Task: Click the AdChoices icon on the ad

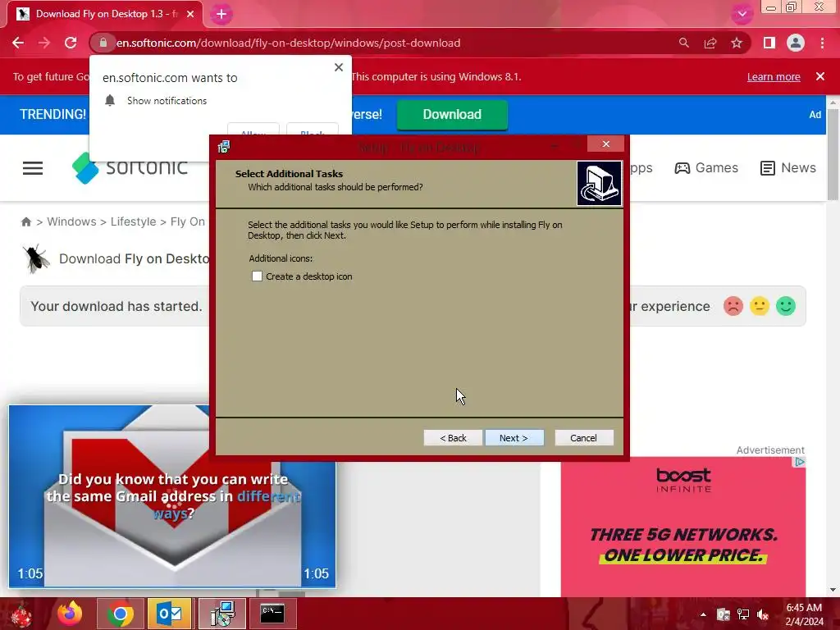Action: (x=800, y=462)
